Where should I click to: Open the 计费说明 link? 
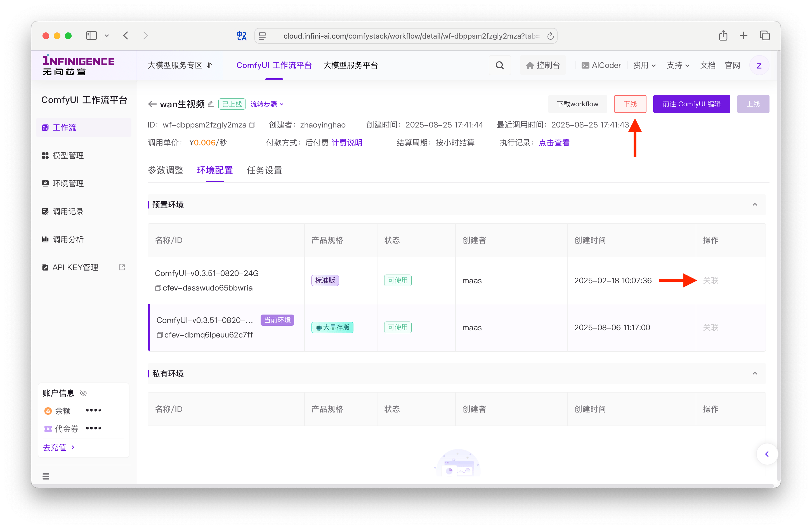click(347, 143)
